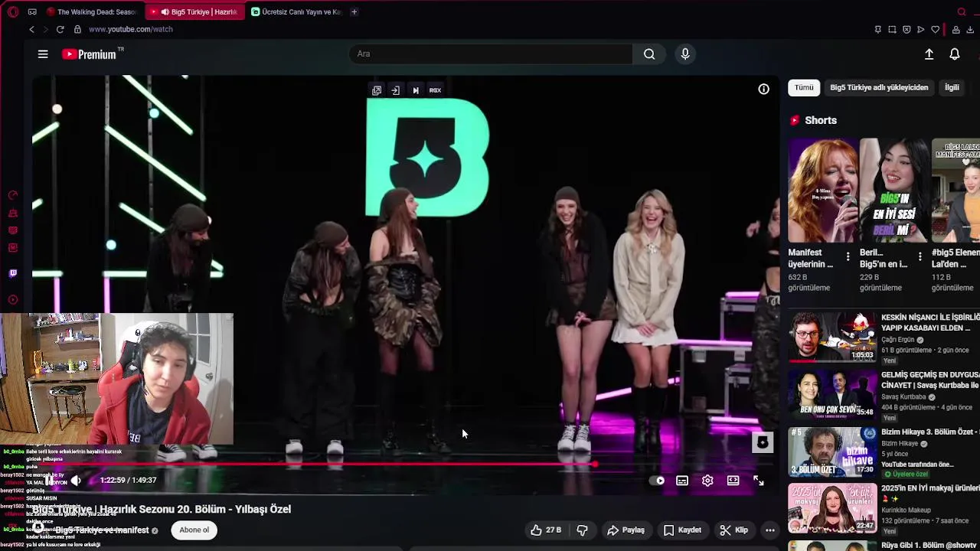Open Manifest üyelerinin short thumbnail
This screenshot has width=980, height=551.
[x=823, y=191]
